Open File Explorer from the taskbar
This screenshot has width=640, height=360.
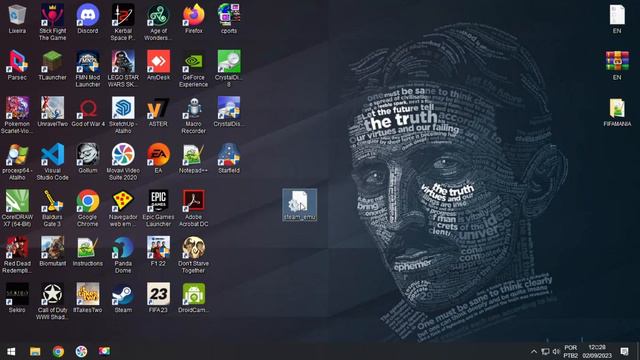coord(35,351)
